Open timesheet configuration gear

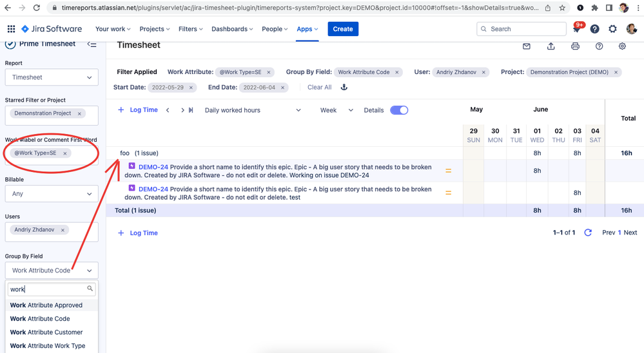(622, 46)
